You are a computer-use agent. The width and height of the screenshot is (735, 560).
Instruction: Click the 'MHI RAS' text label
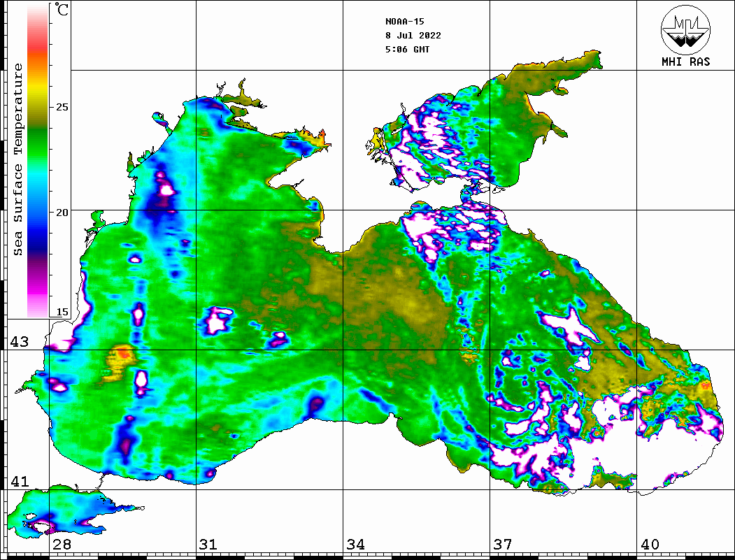click(686, 62)
